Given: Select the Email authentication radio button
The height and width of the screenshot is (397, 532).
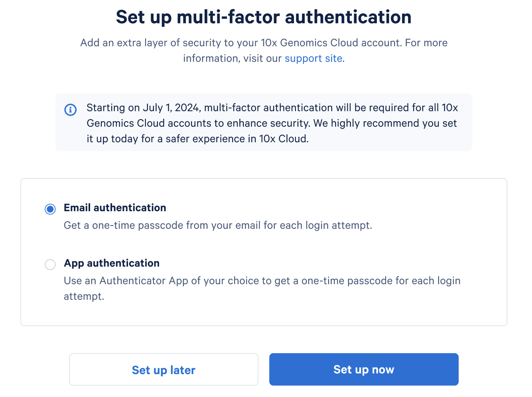Looking at the screenshot, I should click(50, 209).
